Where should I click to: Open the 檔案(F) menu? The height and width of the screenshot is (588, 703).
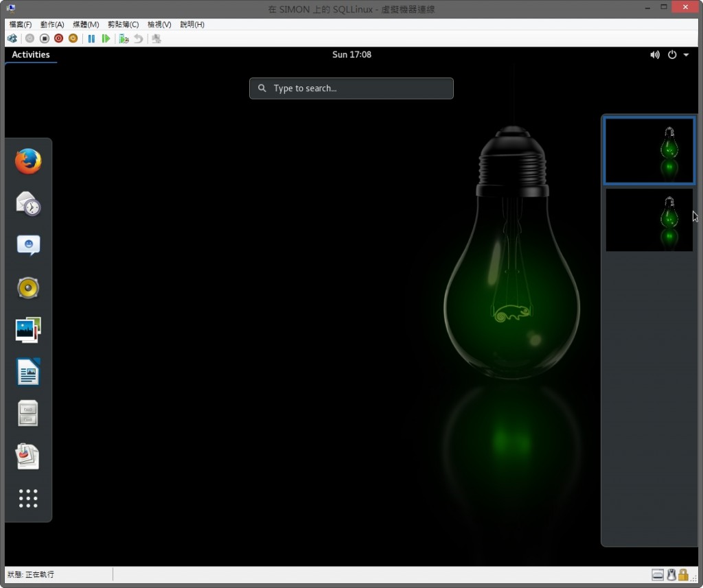(20, 24)
